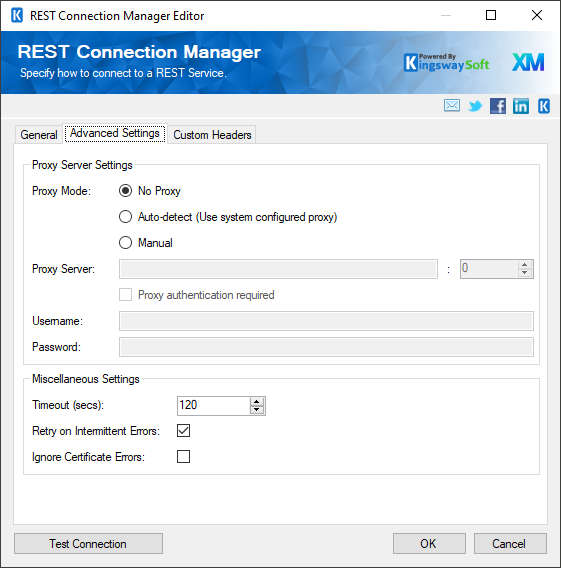561x568 pixels.
Task: Click the KingswaySoft logo in the banner
Action: pyautogui.click(x=446, y=63)
